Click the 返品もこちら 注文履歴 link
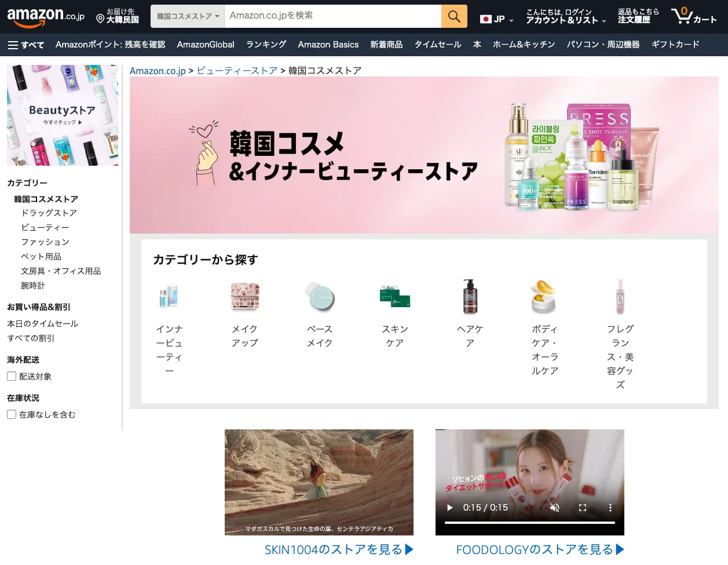The width and height of the screenshot is (728, 565). click(638, 16)
